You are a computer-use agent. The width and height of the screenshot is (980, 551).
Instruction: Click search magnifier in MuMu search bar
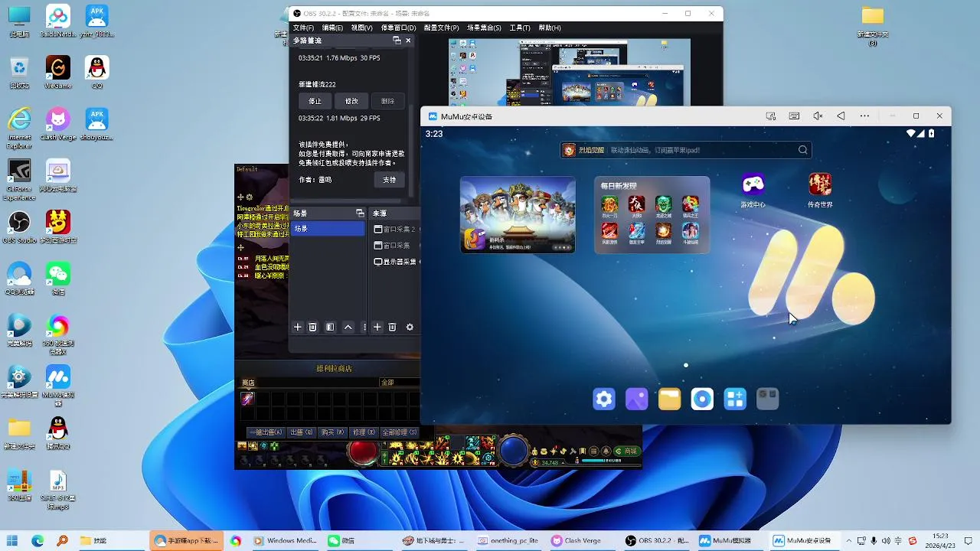click(x=802, y=150)
